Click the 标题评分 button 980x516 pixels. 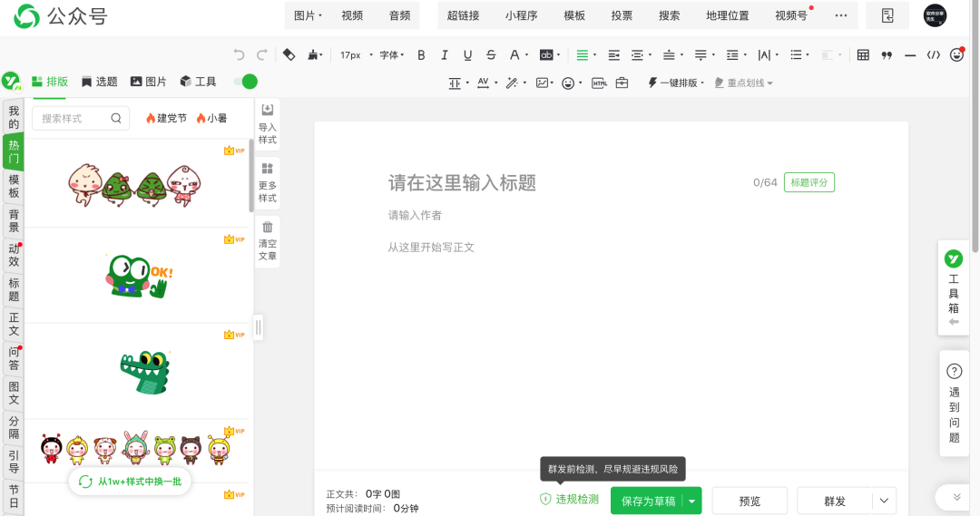tap(809, 182)
